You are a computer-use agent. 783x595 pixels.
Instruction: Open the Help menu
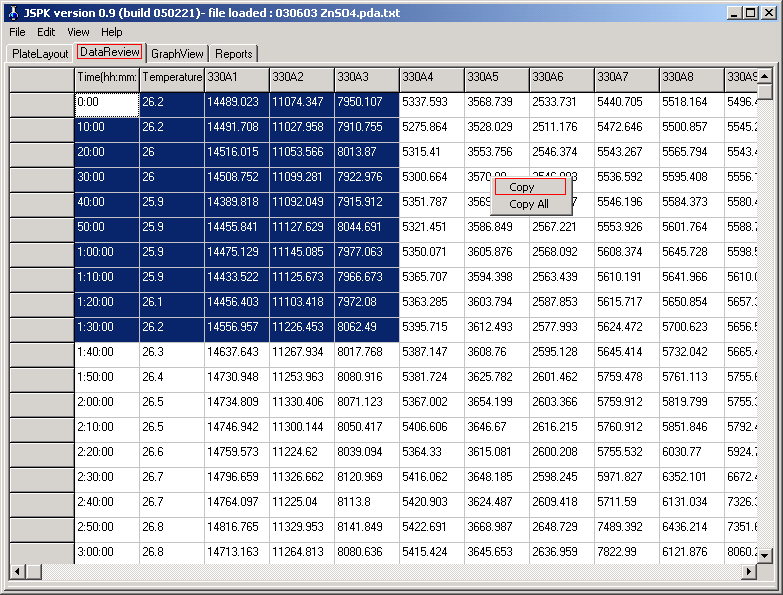pos(111,32)
